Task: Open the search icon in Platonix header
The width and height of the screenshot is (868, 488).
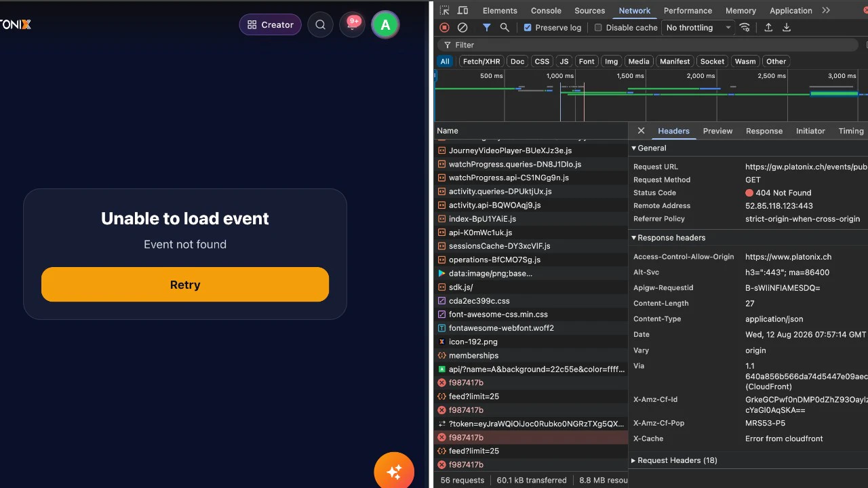Action: 320,25
